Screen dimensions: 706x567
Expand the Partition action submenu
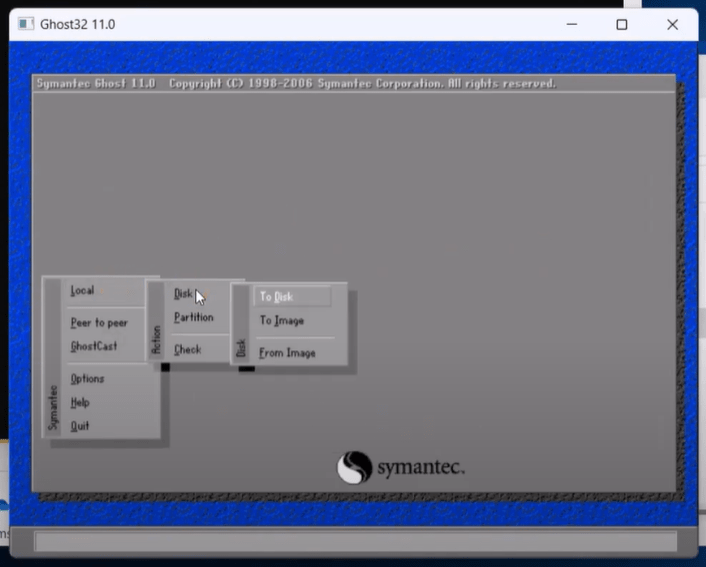click(x=193, y=318)
